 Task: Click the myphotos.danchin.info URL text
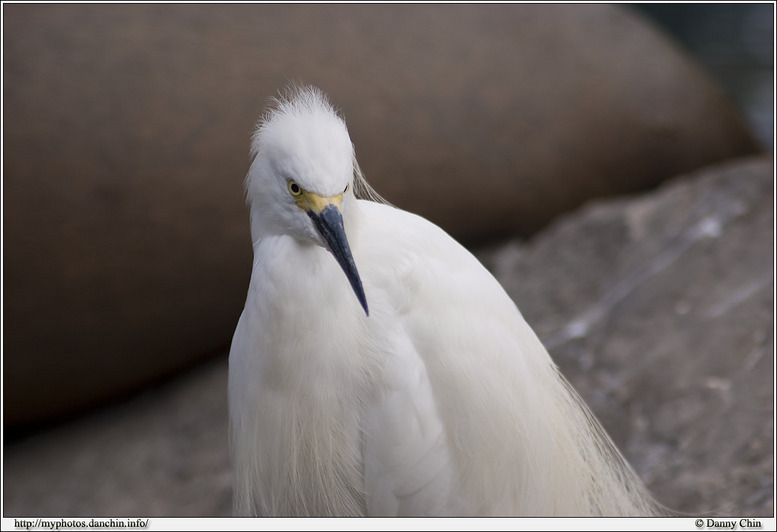click(81, 524)
